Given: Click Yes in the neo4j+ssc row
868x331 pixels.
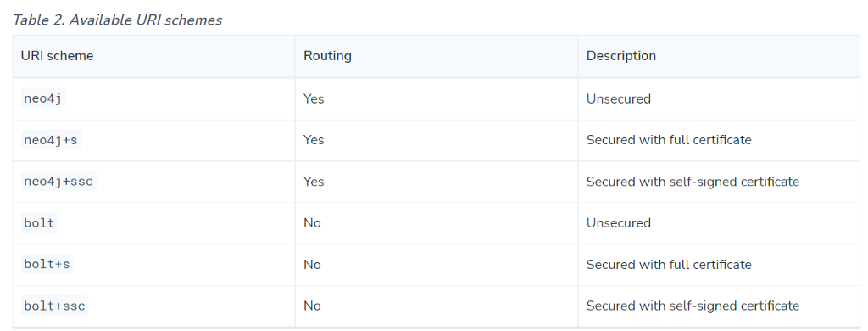Looking at the screenshot, I should [314, 182].
